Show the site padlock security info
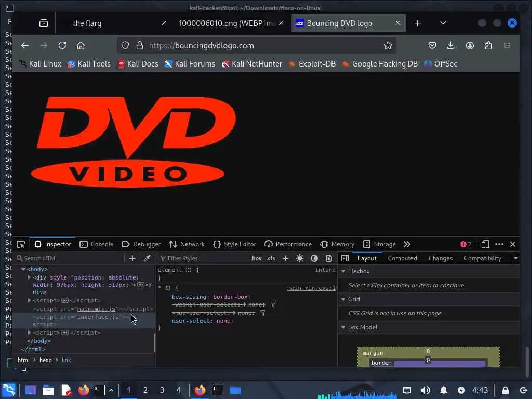Screen dimensions: 532x399 pos(139,46)
